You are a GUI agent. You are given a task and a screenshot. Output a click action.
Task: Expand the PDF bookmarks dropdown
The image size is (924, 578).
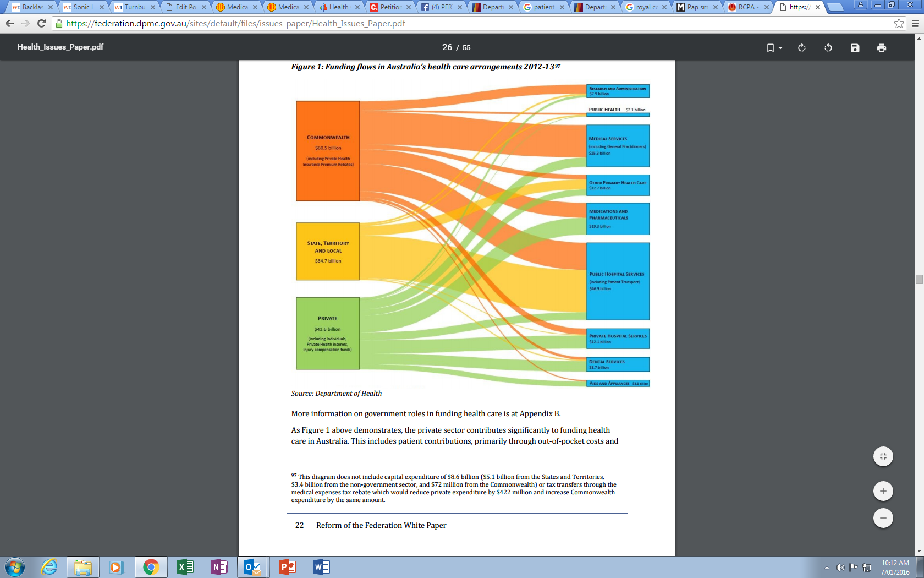click(774, 48)
